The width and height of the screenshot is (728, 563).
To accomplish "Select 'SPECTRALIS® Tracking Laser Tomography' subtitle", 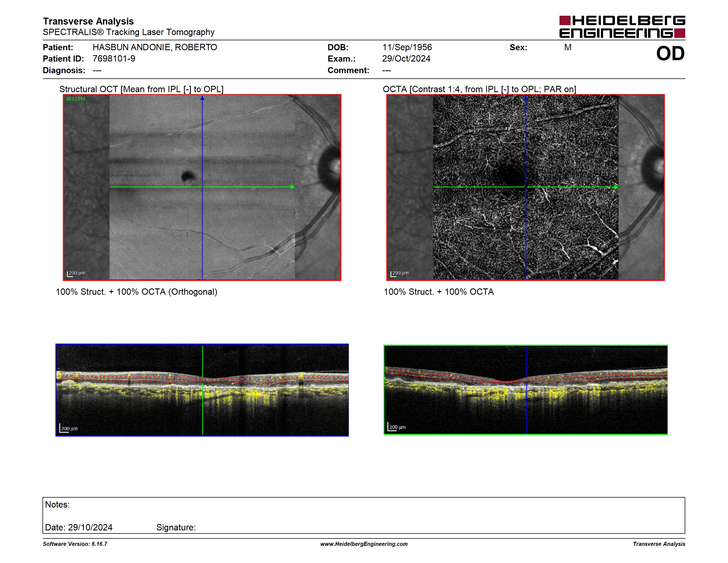I will (129, 32).
